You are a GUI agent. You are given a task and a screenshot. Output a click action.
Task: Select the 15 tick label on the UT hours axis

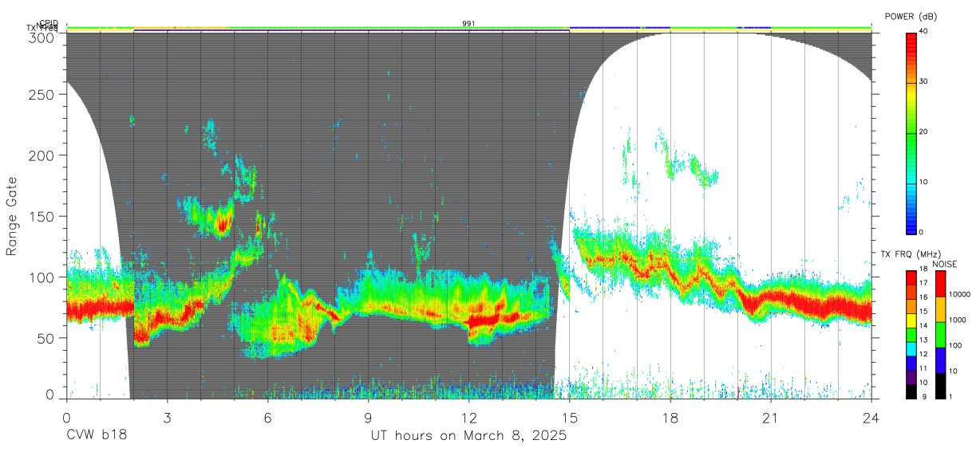pyautogui.click(x=570, y=417)
